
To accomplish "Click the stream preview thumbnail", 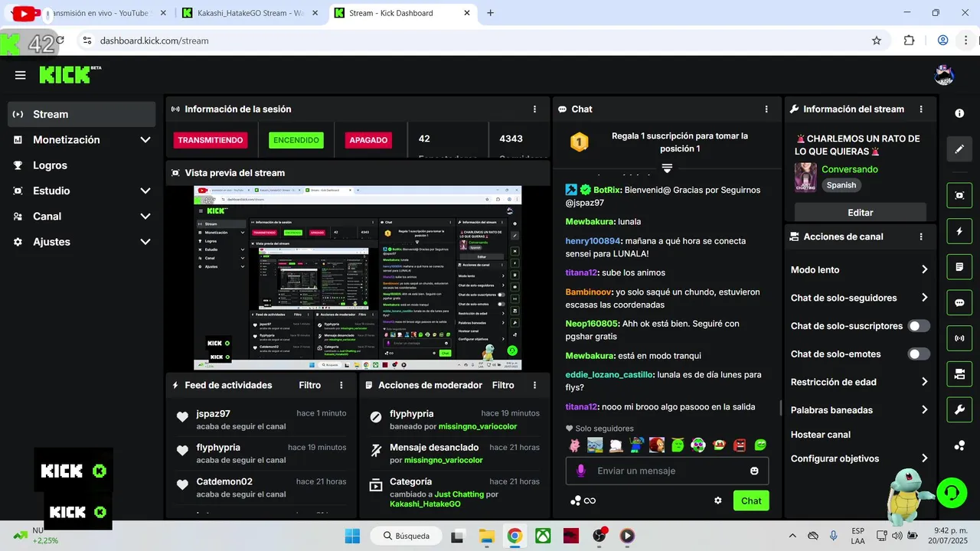I will click(358, 278).
